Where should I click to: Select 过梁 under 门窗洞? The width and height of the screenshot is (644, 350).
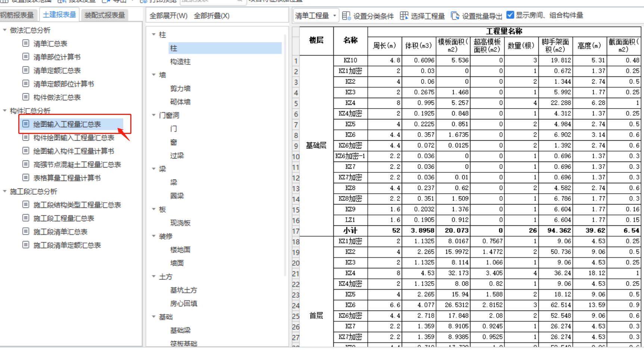pyautogui.click(x=177, y=156)
